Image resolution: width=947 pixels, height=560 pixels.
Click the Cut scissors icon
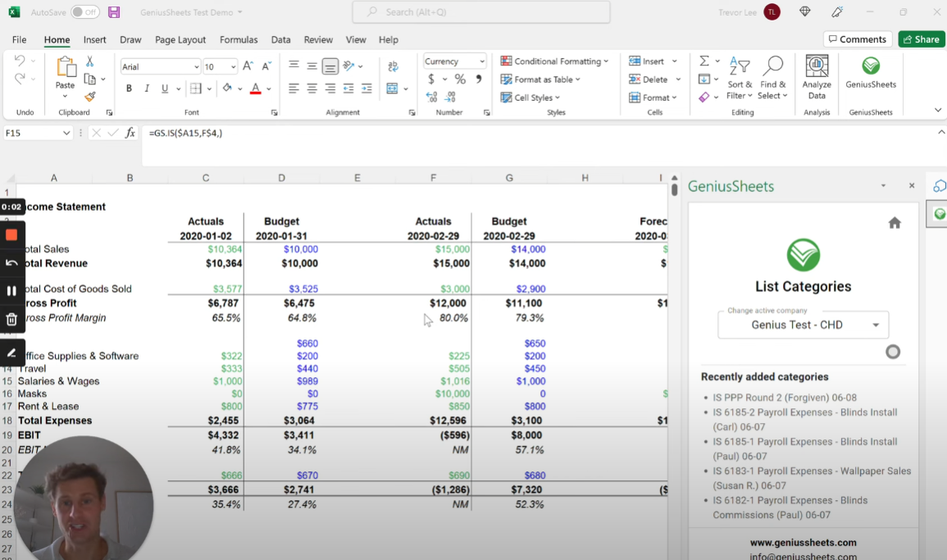[x=90, y=61]
